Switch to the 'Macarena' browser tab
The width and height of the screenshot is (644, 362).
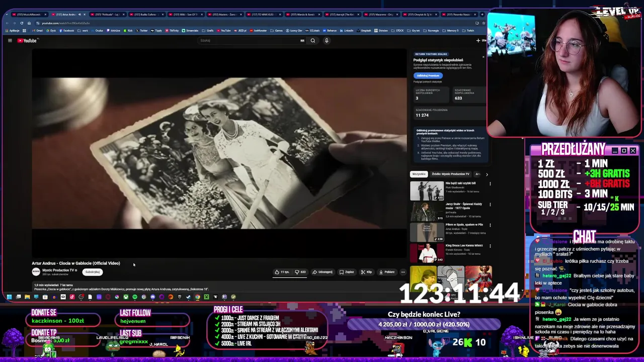(x=381, y=15)
